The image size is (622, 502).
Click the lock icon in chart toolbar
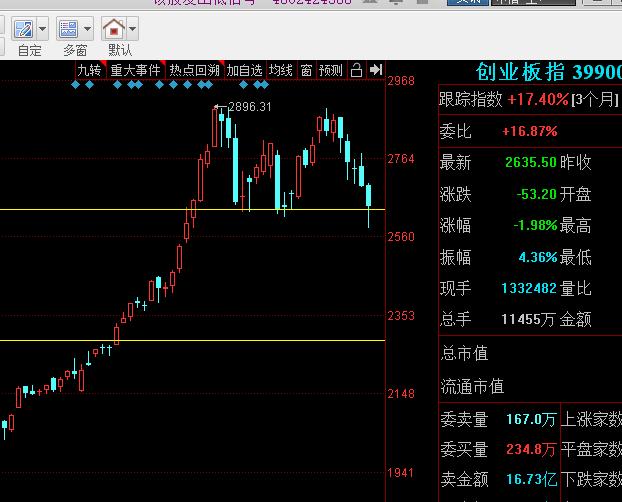357,70
